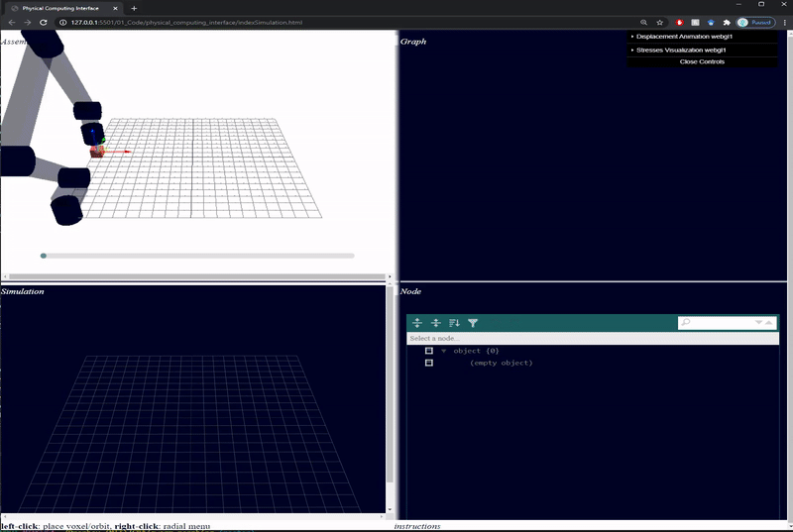The width and height of the screenshot is (793, 532).
Task: Open the browser extensions puzzle icon
Action: tap(727, 22)
